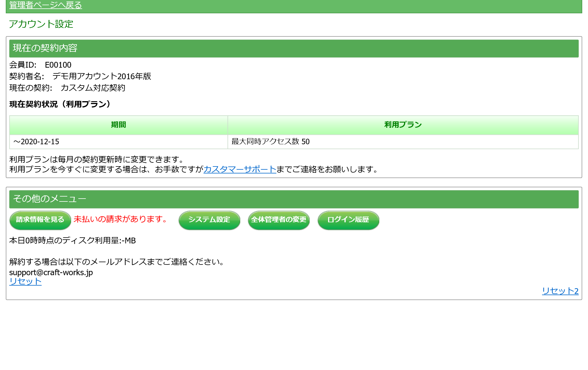Click the red 未払いの請求があります warning
588x370 pixels.
(x=120, y=219)
